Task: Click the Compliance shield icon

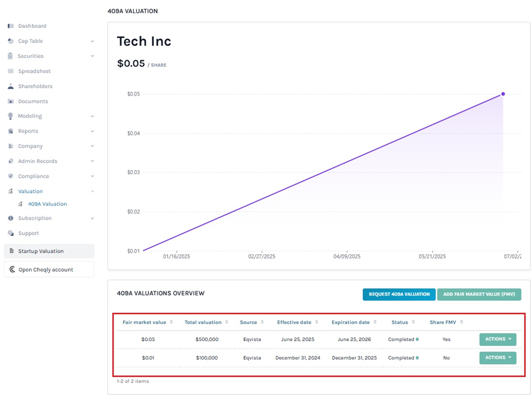Action: (11, 176)
